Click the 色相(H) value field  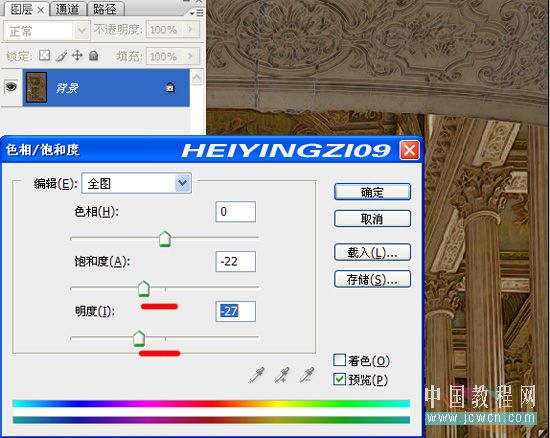point(235,211)
